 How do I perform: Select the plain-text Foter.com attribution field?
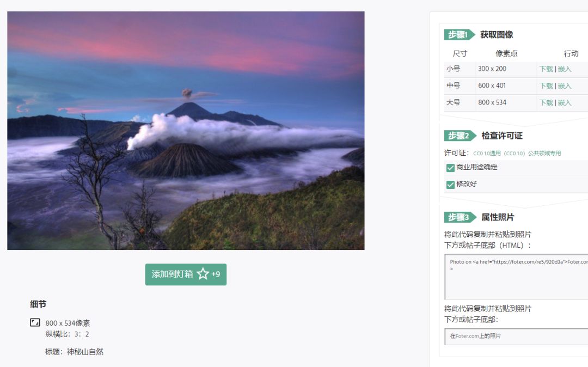click(x=516, y=337)
